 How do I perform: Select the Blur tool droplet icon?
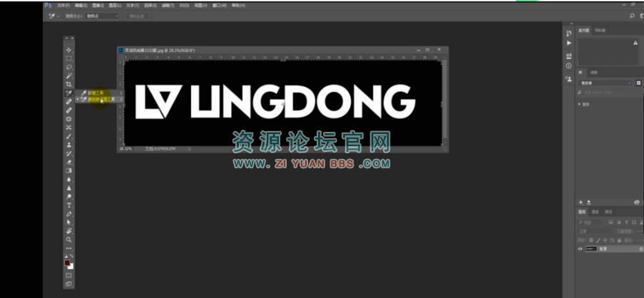[68, 180]
